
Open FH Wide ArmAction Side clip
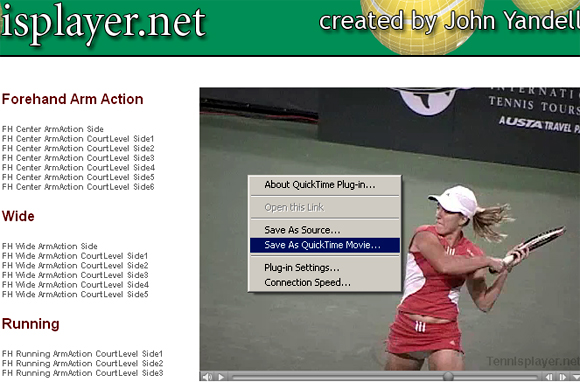(x=50, y=246)
